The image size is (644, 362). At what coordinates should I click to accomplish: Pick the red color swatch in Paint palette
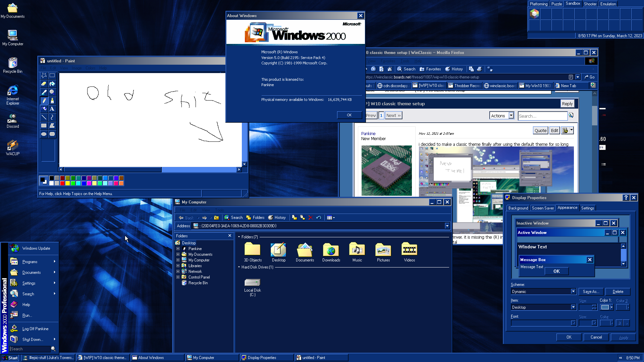pos(62,183)
